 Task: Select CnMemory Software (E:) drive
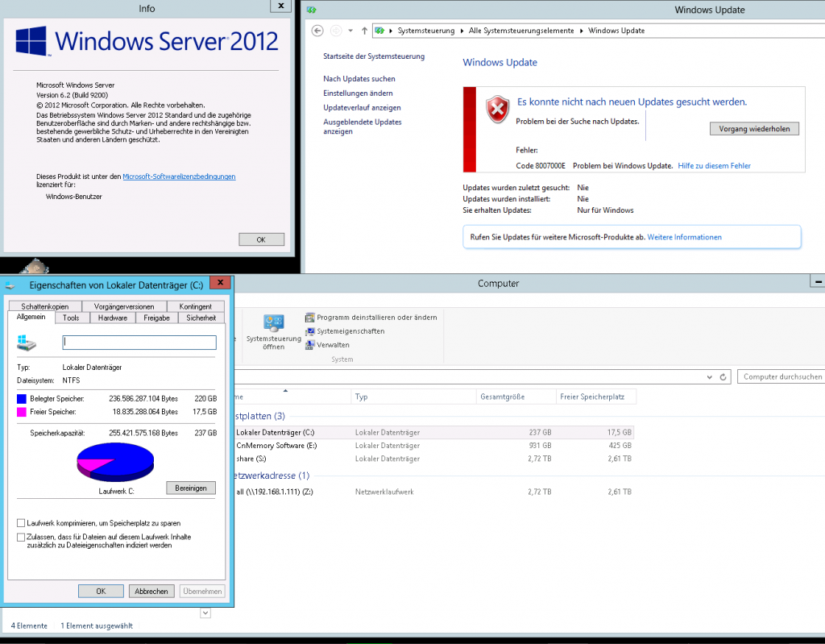point(433,446)
